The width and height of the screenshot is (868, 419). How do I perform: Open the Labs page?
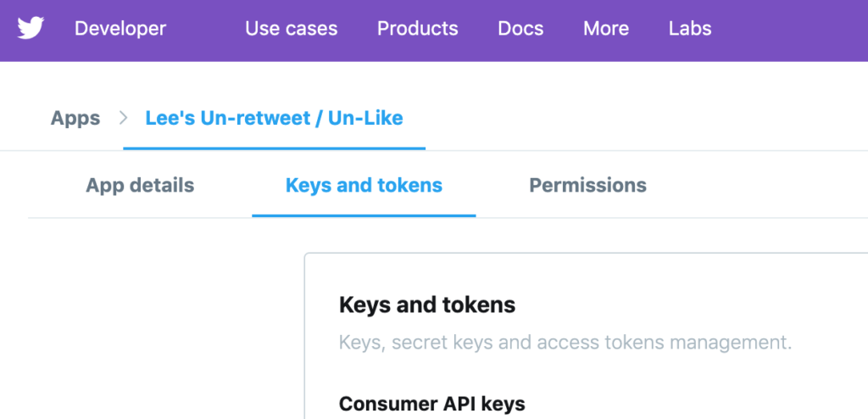click(x=690, y=28)
